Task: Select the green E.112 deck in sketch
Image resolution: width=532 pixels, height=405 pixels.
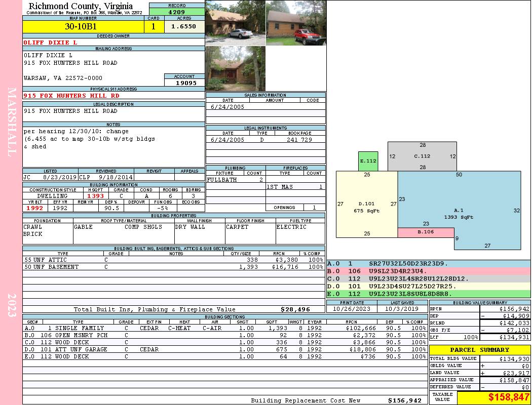Action: tap(368, 161)
